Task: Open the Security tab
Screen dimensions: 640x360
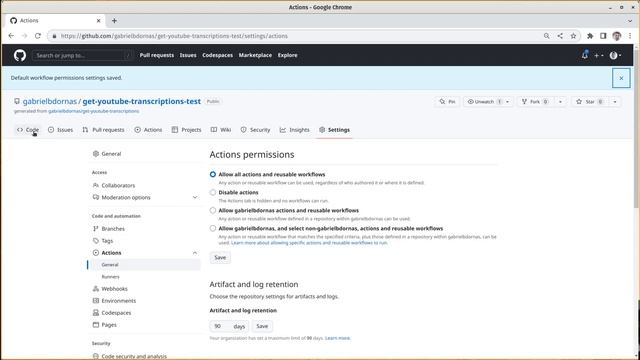Action: [255, 130]
